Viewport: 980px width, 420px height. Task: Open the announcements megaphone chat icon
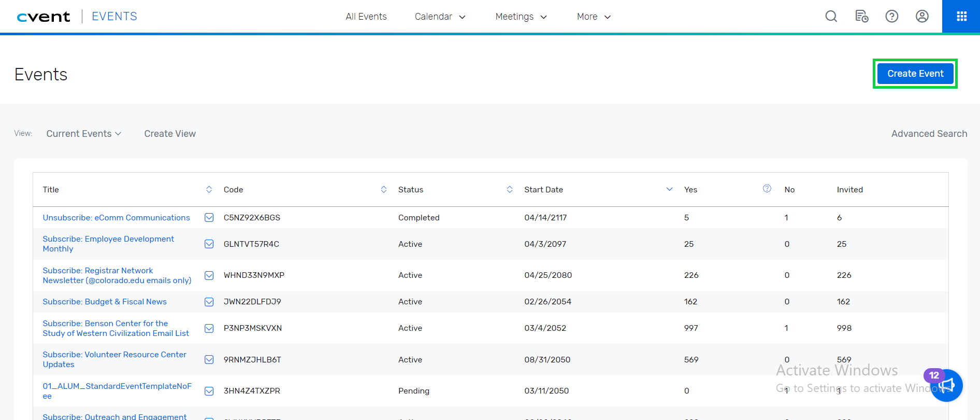(946, 385)
